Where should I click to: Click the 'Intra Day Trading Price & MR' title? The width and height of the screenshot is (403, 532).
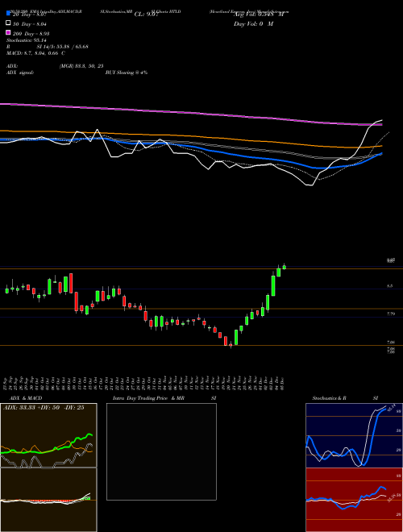(148, 398)
